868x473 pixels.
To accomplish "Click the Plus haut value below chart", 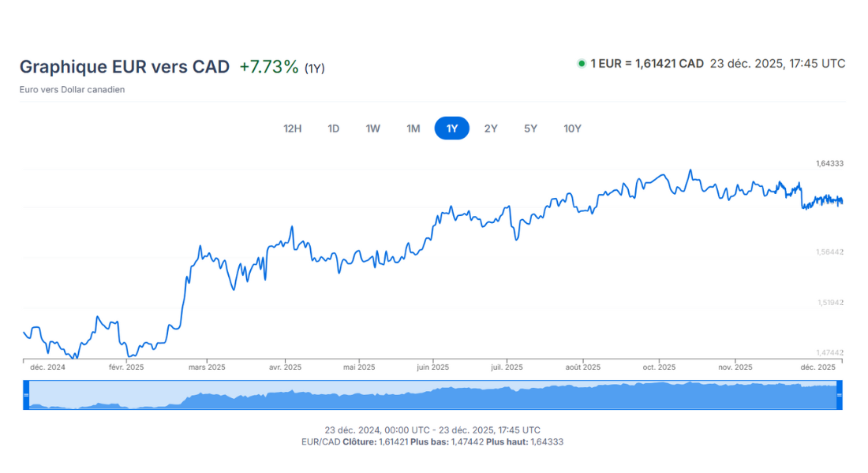I will pos(545,442).
